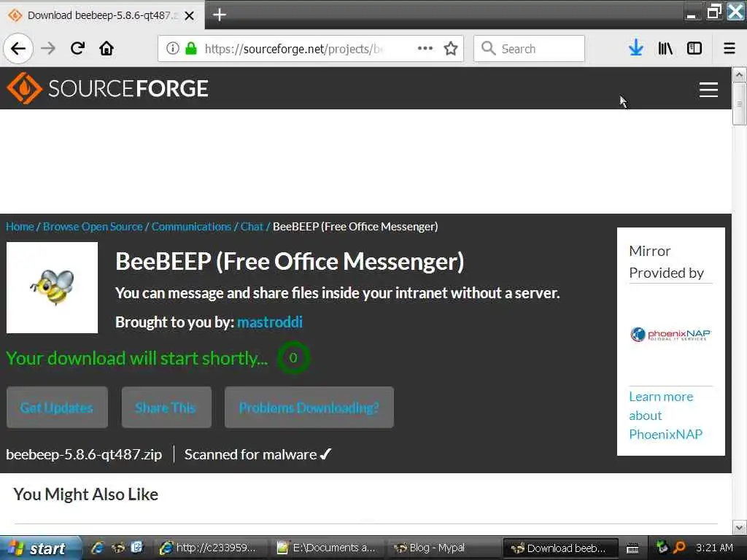
Task: Go to Home breadcrumb link
Action: [x=20, y=227]
